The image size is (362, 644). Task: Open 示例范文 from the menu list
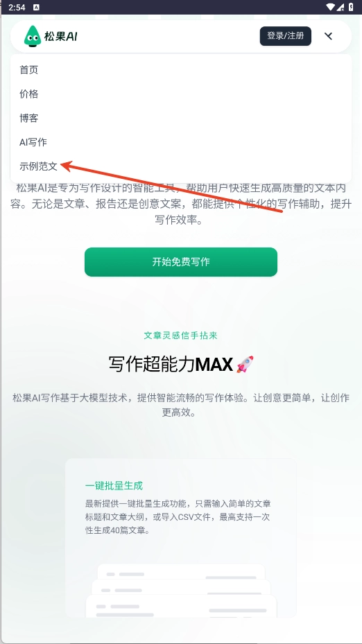pos(38,166)
